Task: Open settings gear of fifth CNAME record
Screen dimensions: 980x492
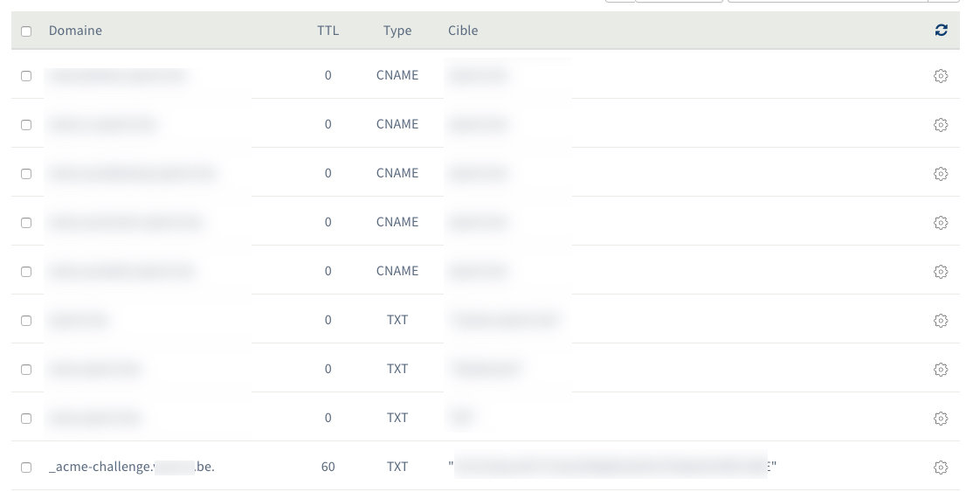Action: click(941, 272)
